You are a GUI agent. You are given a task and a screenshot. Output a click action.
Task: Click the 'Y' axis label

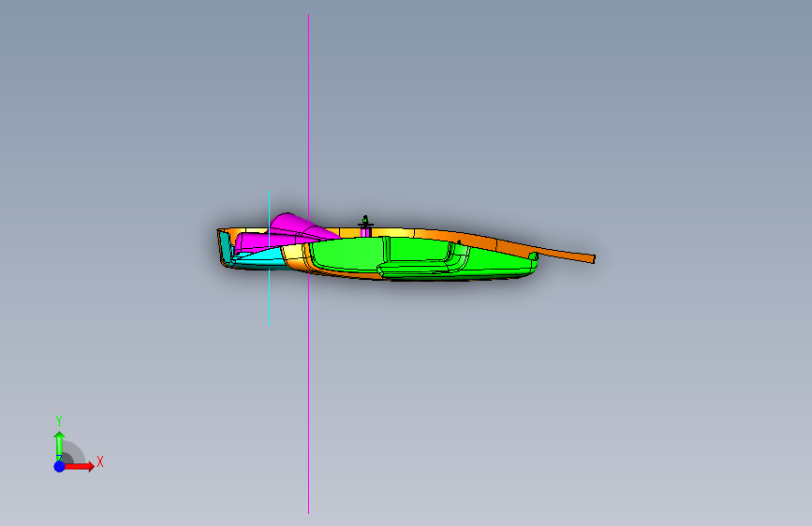tap(59, 421)
